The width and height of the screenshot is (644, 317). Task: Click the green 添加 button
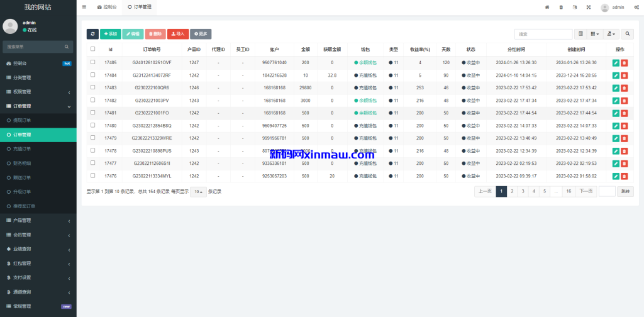110,34
